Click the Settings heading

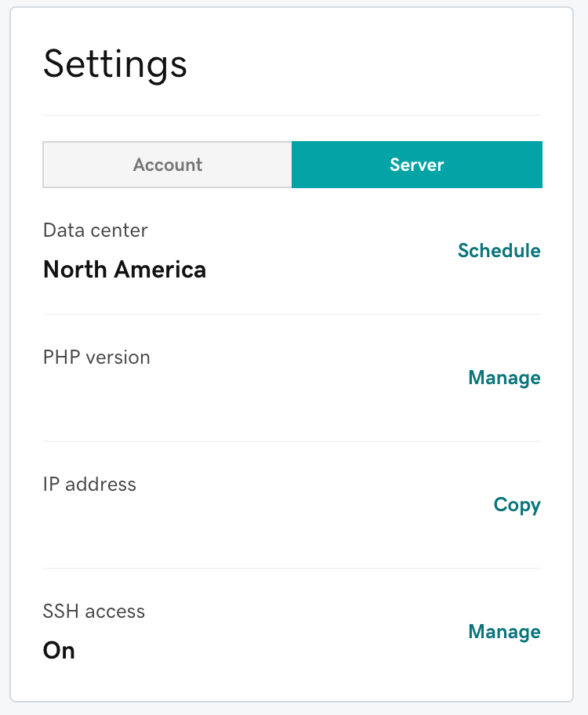115,65
